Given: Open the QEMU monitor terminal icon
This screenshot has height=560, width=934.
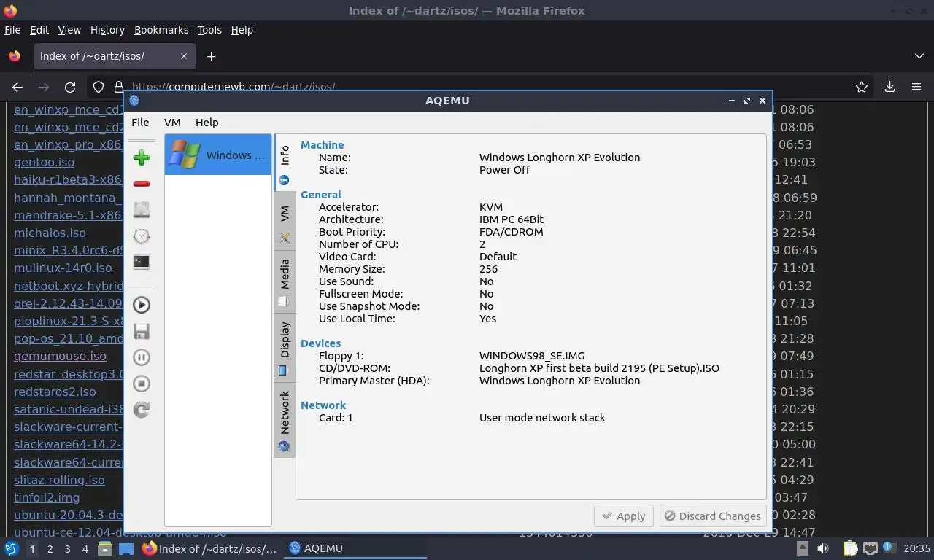Looking at the screenshot, I should point(142,262).
